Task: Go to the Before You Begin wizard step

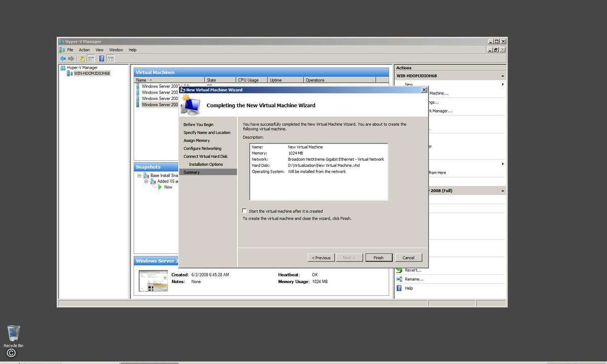Action: coord(198,124)
